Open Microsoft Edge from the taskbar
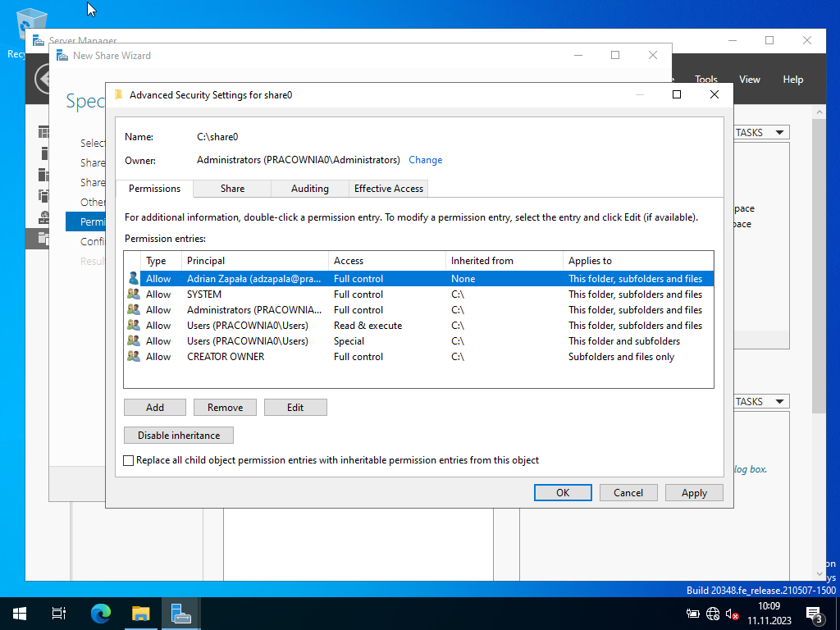Image resolution: width=840 pixels, height=630 pixels. 100,614
